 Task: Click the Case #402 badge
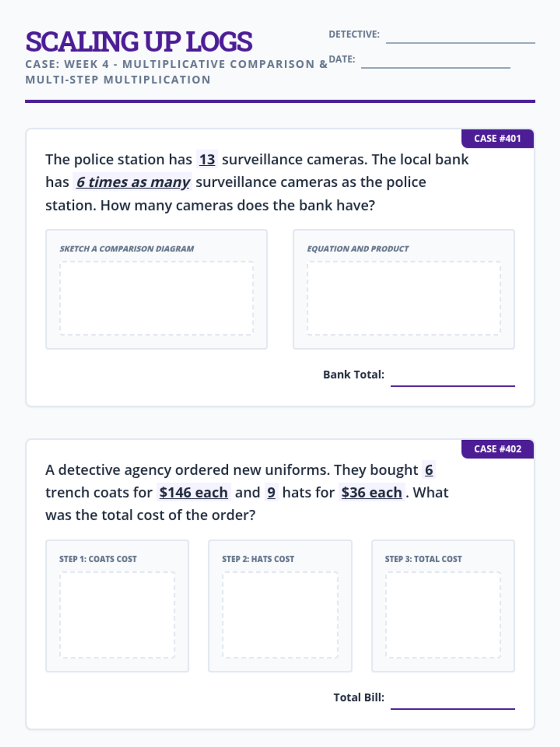point(497,449)
